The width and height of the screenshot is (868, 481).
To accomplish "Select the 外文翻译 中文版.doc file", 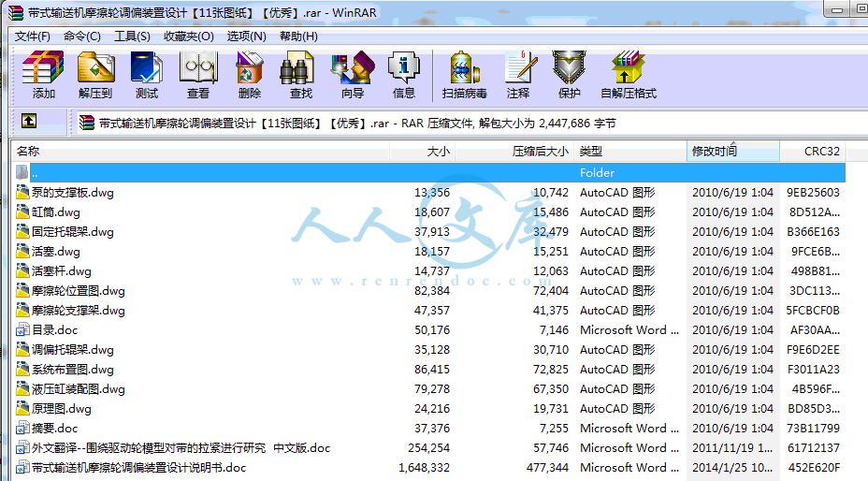I will pos(181,447).
